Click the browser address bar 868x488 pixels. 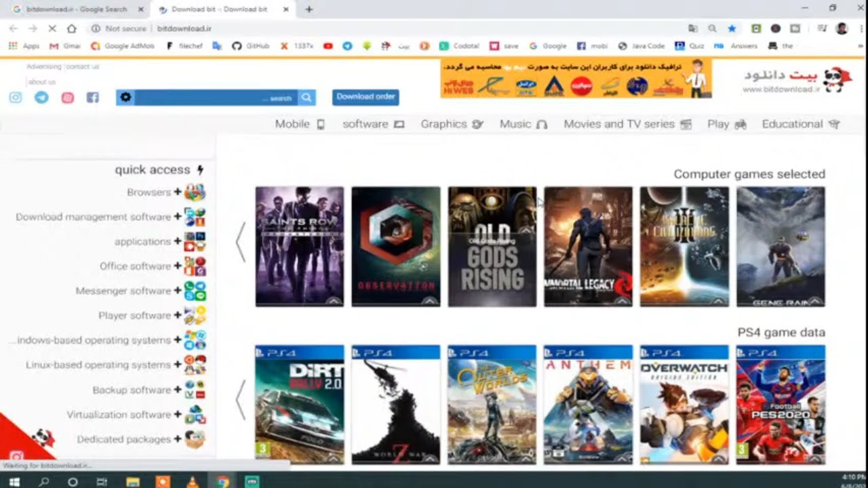click(x=420, y=28)
